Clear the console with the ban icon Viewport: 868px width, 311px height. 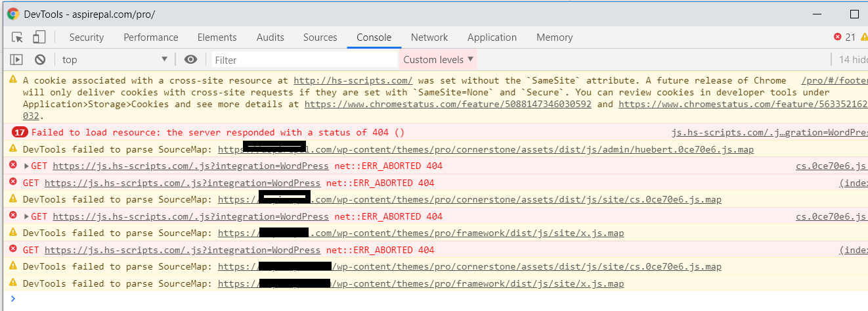click(40, 60)
